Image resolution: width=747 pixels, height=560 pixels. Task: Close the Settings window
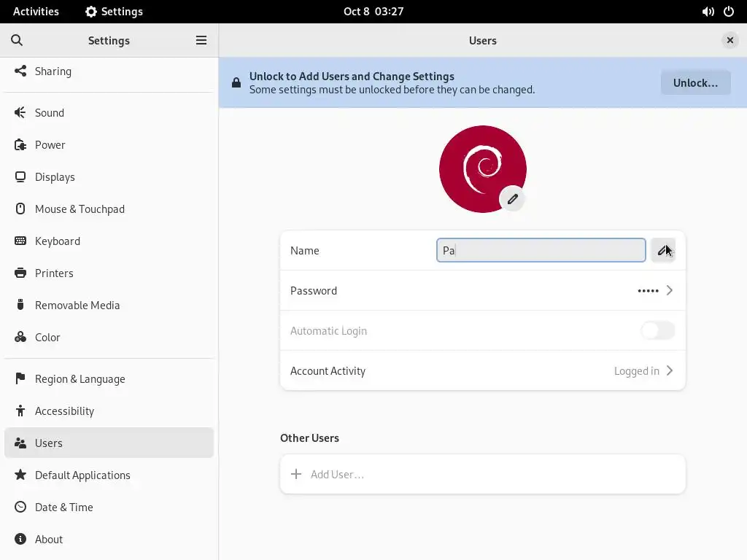tap(729, 41)
